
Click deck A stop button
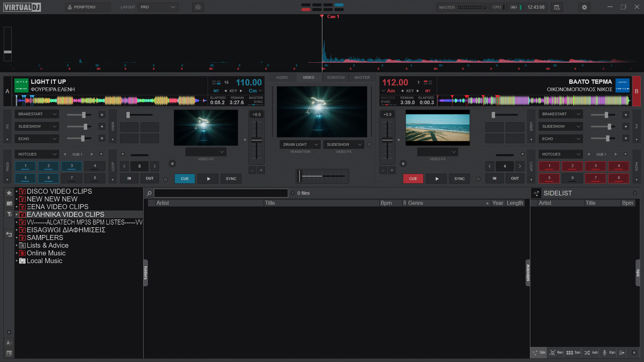tap(172, 164)
